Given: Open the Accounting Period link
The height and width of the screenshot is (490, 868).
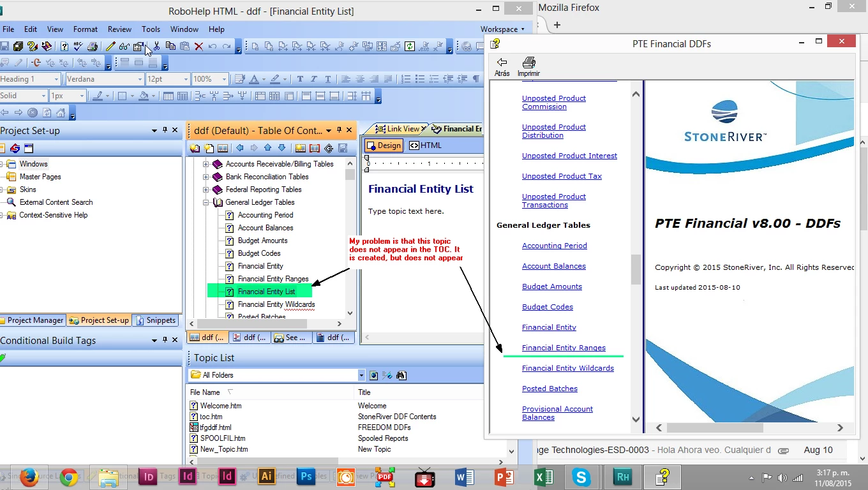Looking at the screenshot, I should coord(555,246).
